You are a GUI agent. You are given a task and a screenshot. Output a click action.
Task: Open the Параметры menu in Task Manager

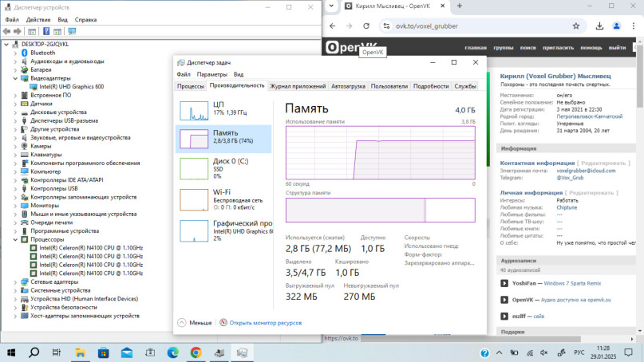tap(212, 74)
